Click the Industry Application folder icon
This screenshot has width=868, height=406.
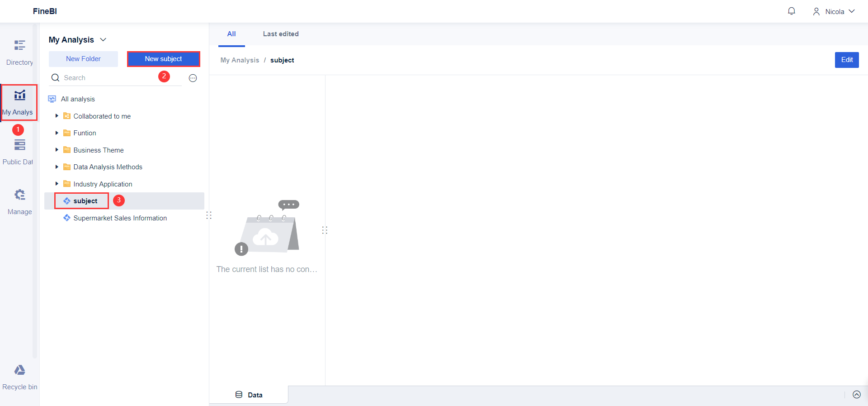[x=67, y=184]
